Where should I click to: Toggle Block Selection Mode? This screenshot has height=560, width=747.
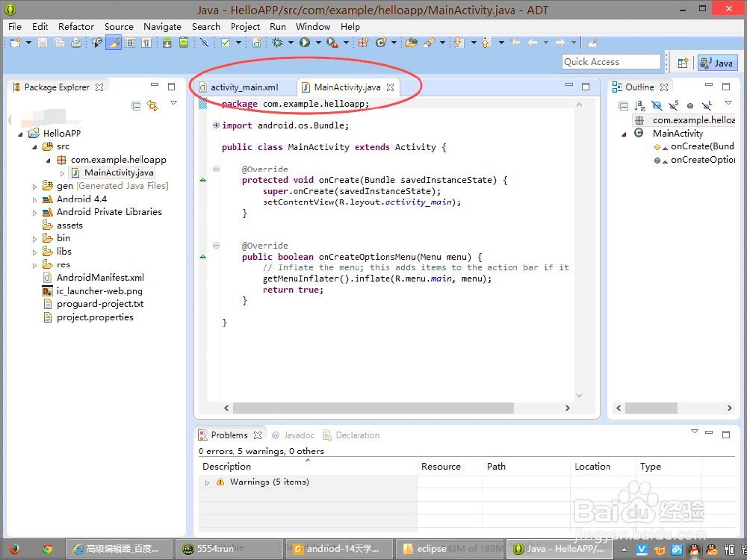[130, 43]
